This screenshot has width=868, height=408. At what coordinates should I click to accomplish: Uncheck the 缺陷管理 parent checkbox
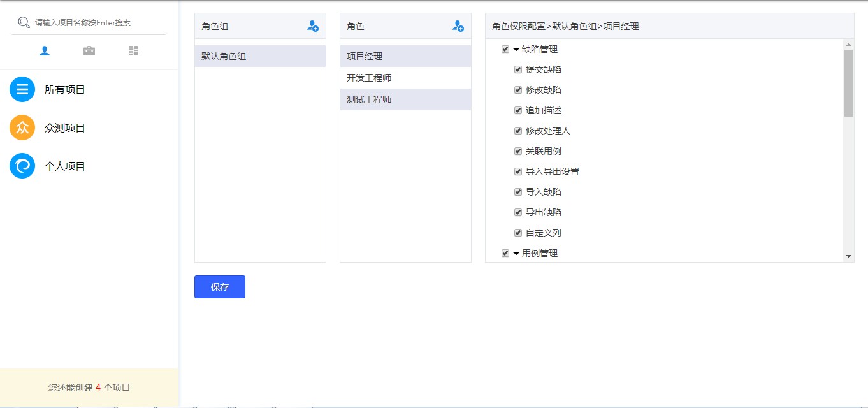505,49
